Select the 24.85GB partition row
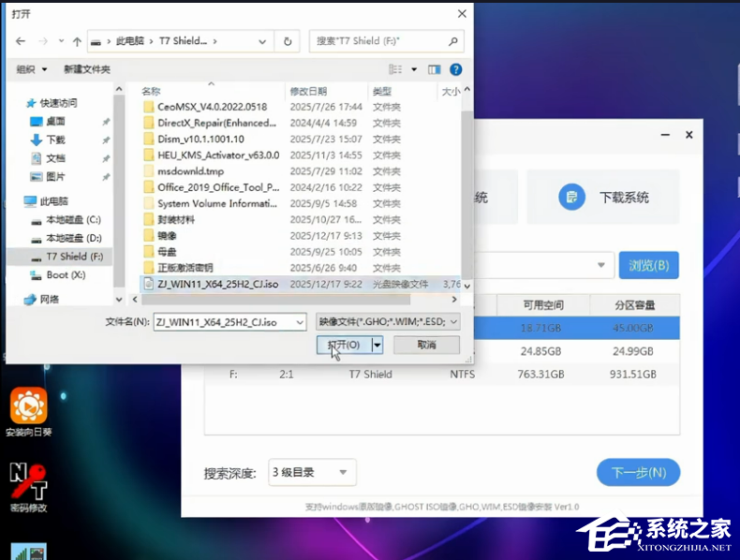Viewport: 740px width, 560px height. [576, 351]
